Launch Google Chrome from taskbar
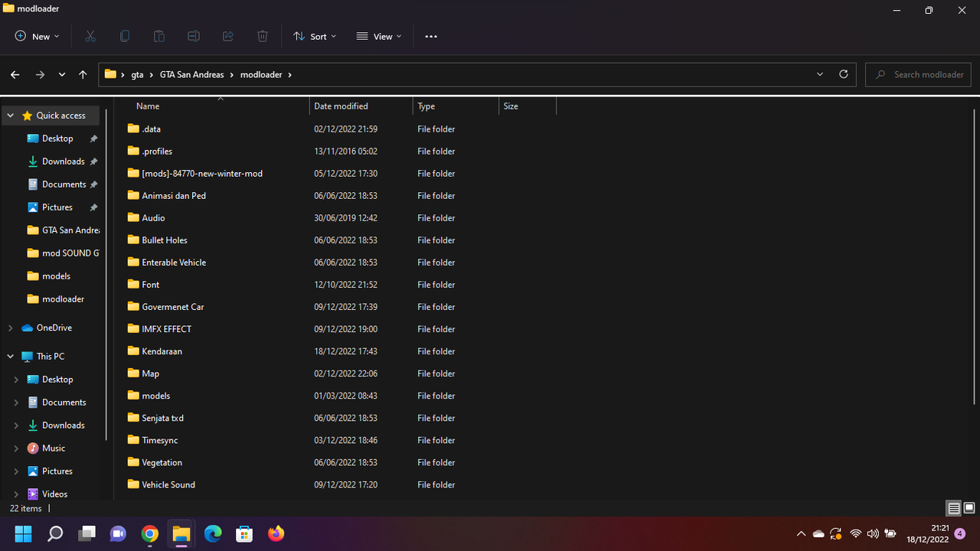Image resolution: width=980 pixels, height=551 pixels. 149,533
